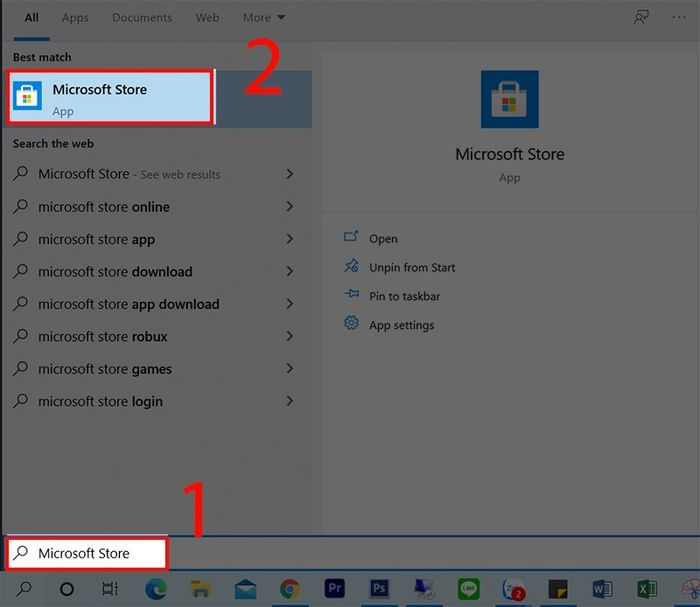Click the App settings gear icon

point(351,323)
